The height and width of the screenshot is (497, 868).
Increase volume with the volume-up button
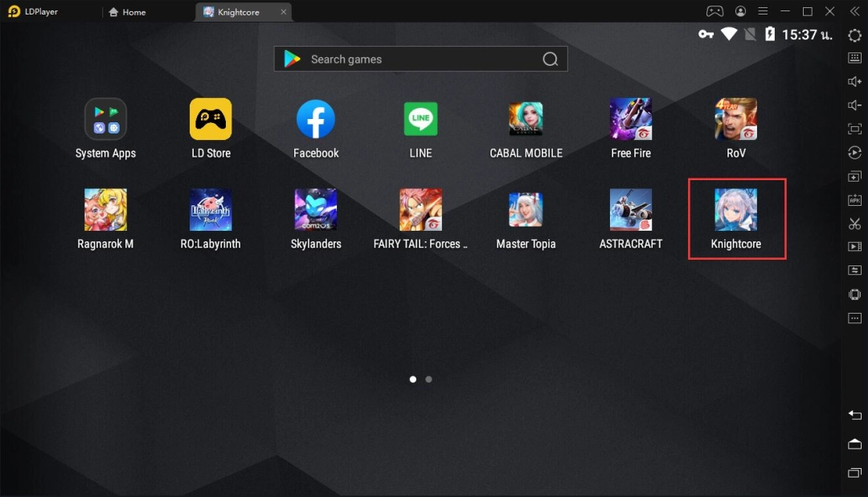(854, 80)
